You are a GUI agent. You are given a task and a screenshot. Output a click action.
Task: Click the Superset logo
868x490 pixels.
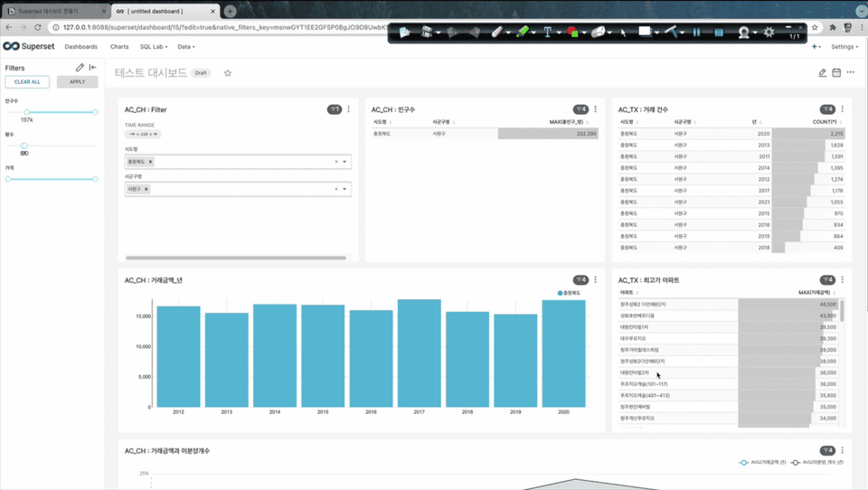tap(29, 46)
